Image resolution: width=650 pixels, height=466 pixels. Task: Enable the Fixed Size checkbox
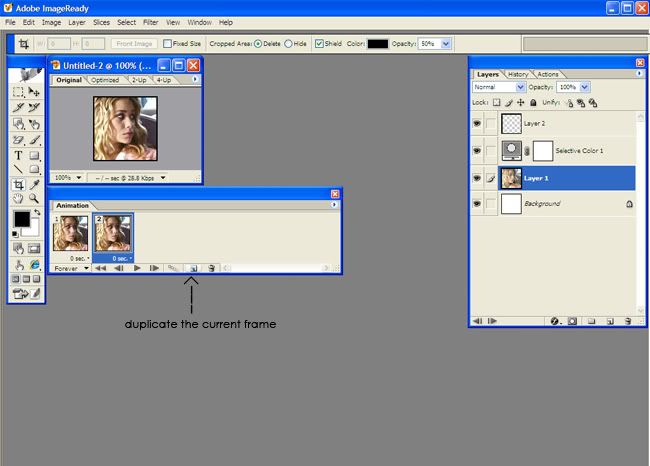pyautogui.click(x=167, y=44)
